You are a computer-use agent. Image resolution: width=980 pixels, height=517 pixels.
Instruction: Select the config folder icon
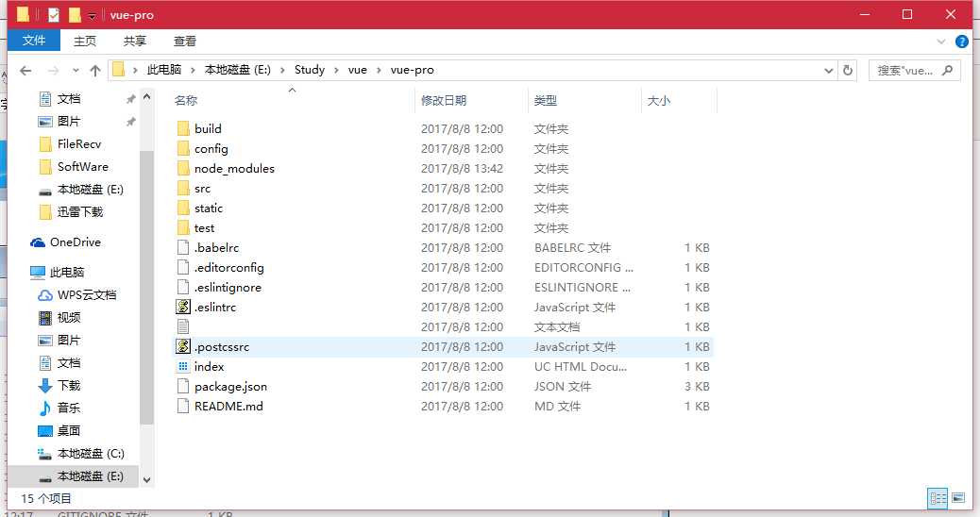tap(183, 149)
